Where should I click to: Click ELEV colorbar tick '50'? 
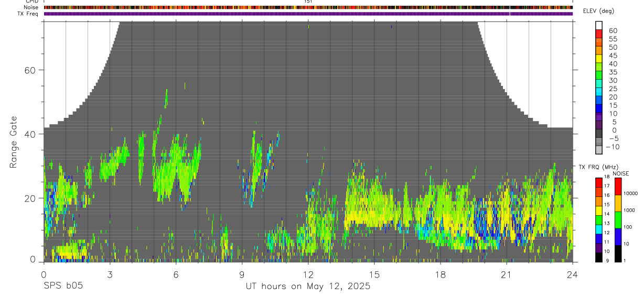click(613, 48)
